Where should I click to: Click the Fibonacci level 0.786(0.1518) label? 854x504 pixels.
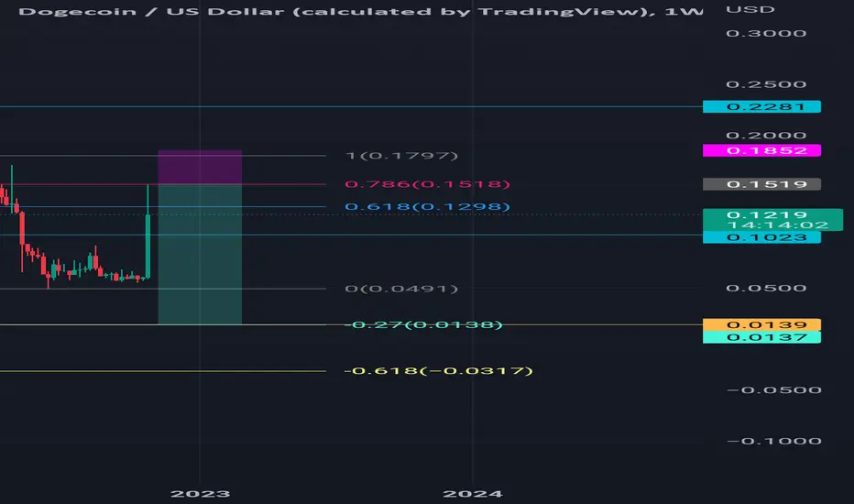tap(428, 184)
